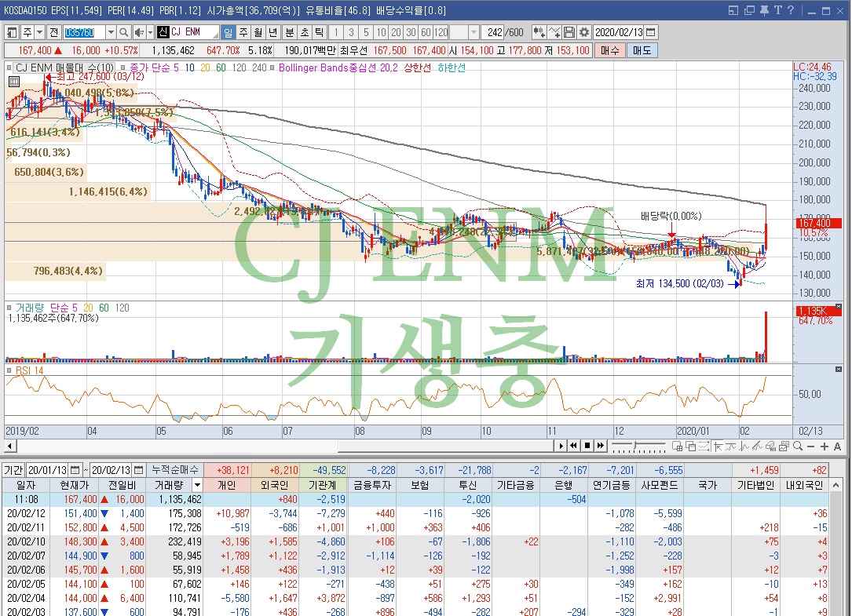Screen dimensions: 852x616
Task: Click the dotted trendline tool icon
Action: [x=704, y=447]
